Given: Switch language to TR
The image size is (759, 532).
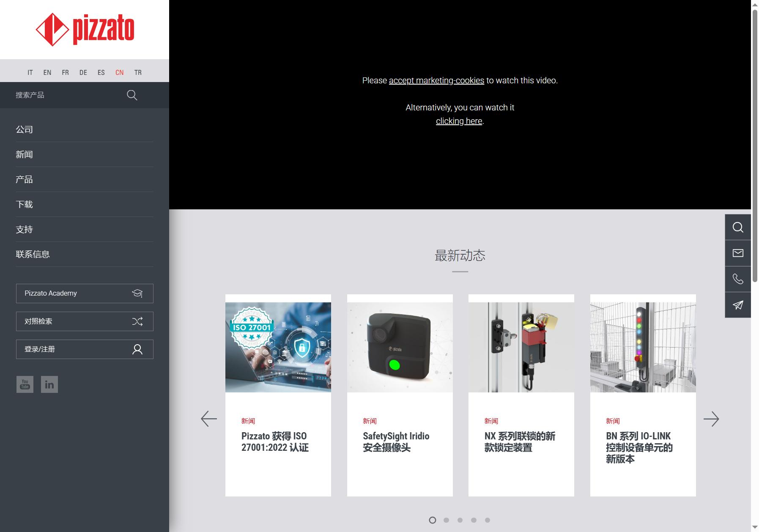Looking at the screenshot, I should click(138, 73).
